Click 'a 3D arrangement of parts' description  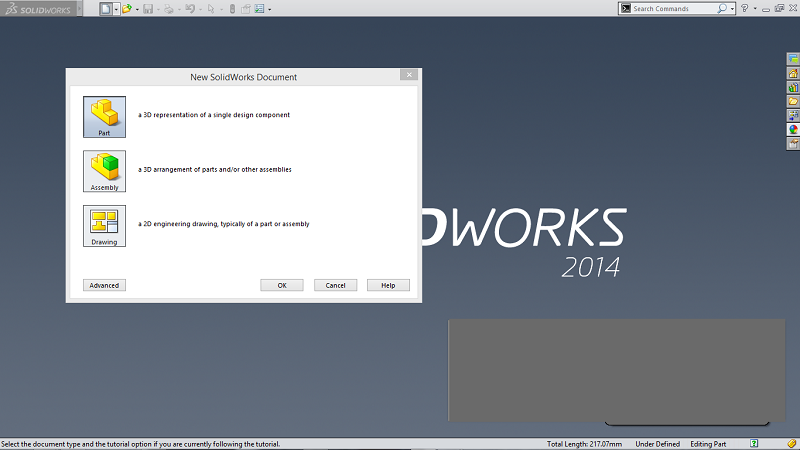coord(214,169)
